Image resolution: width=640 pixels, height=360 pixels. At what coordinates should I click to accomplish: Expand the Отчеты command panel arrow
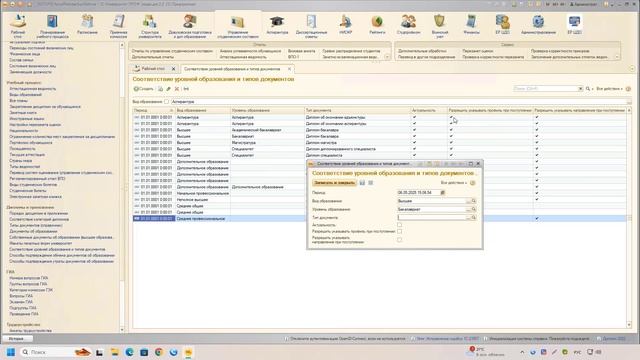(x=387, y=57)
